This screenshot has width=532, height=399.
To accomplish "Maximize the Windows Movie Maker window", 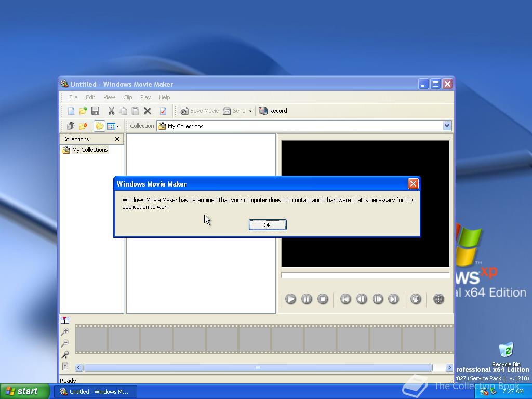I will coord(435,84).
